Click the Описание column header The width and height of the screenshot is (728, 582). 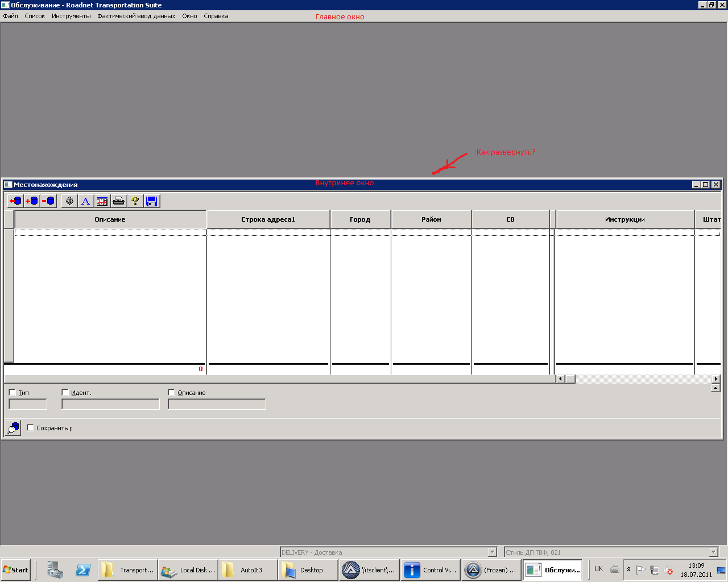click(x=110, y=219)
